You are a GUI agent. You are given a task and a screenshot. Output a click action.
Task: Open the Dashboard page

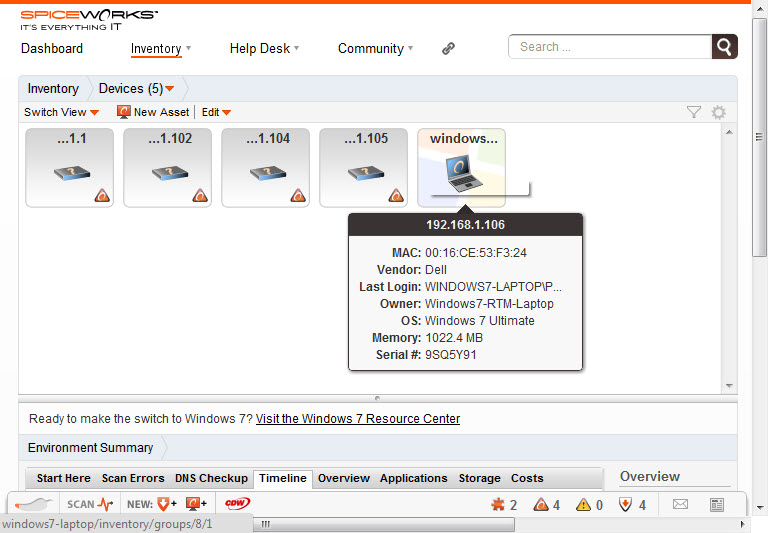52,48
